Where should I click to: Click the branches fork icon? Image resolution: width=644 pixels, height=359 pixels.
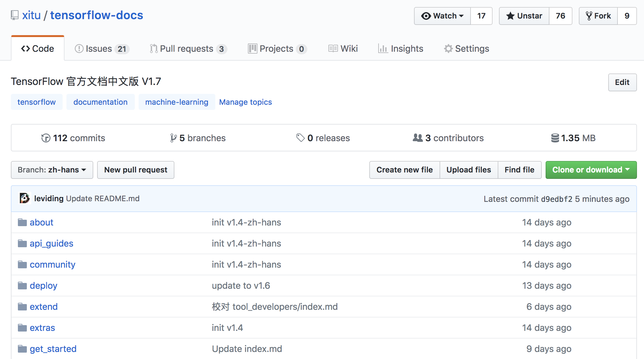[173, 138]
